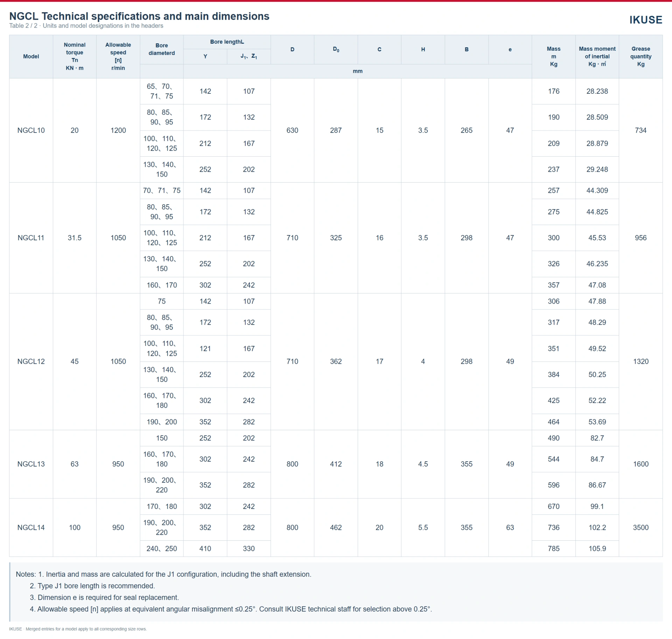Click the grease quantity value 1320

[641, 361]
